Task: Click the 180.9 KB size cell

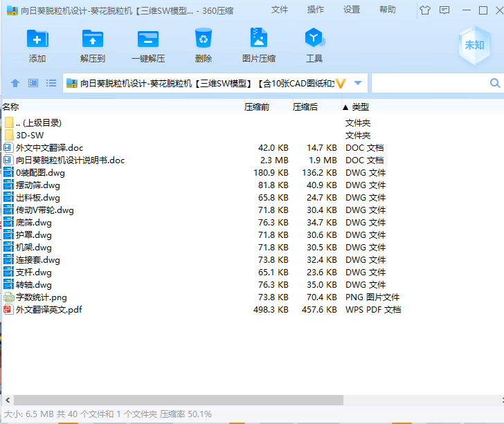Action: [x=271, y=172]
